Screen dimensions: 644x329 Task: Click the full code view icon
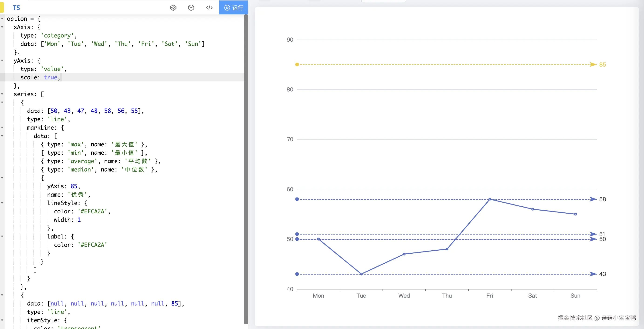click(209, 8)
